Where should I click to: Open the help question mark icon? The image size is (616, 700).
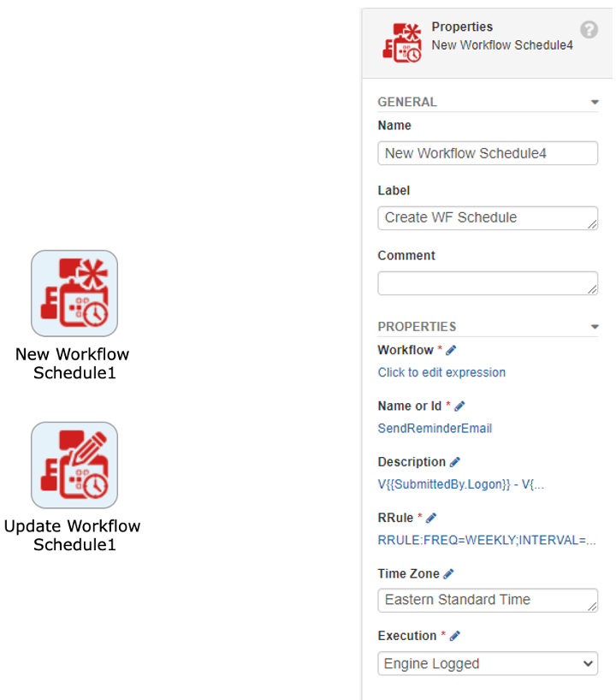(589, 30)
